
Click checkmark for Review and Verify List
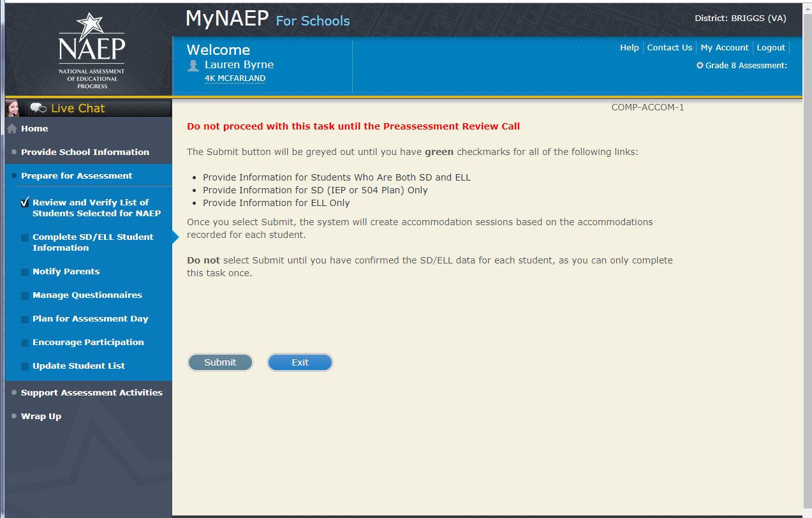click(25, 202)
